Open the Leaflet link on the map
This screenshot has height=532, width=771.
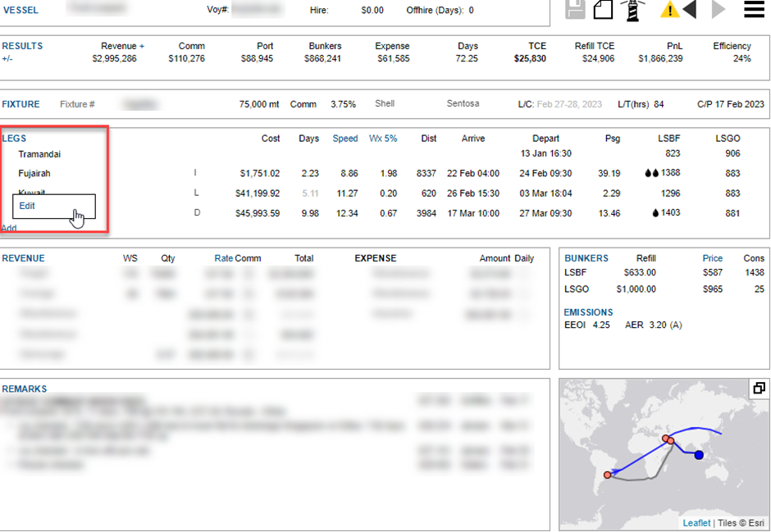click(696, 523)
